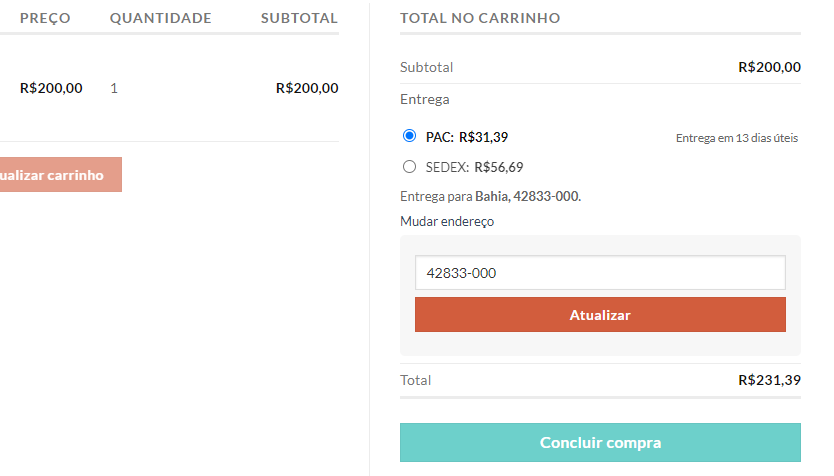
Task: Click the QUANTIDADE column header
Action: pos(160,18)
